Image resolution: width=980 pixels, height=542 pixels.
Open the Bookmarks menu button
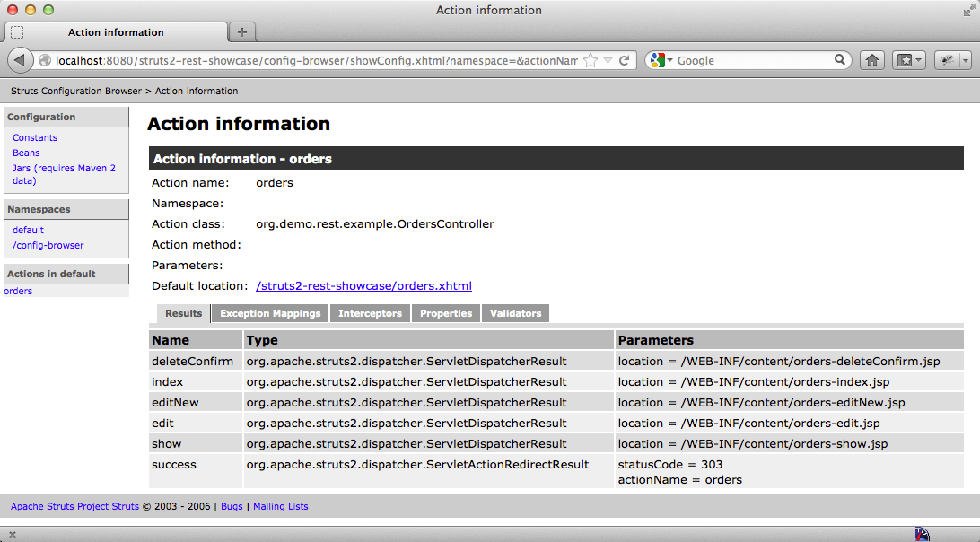click(911, 60)
